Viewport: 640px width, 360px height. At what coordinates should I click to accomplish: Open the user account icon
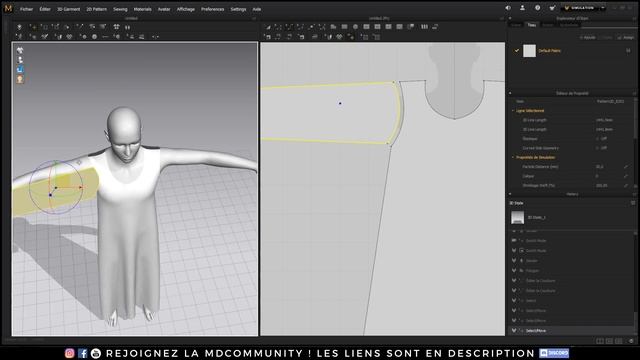[522, 8]
